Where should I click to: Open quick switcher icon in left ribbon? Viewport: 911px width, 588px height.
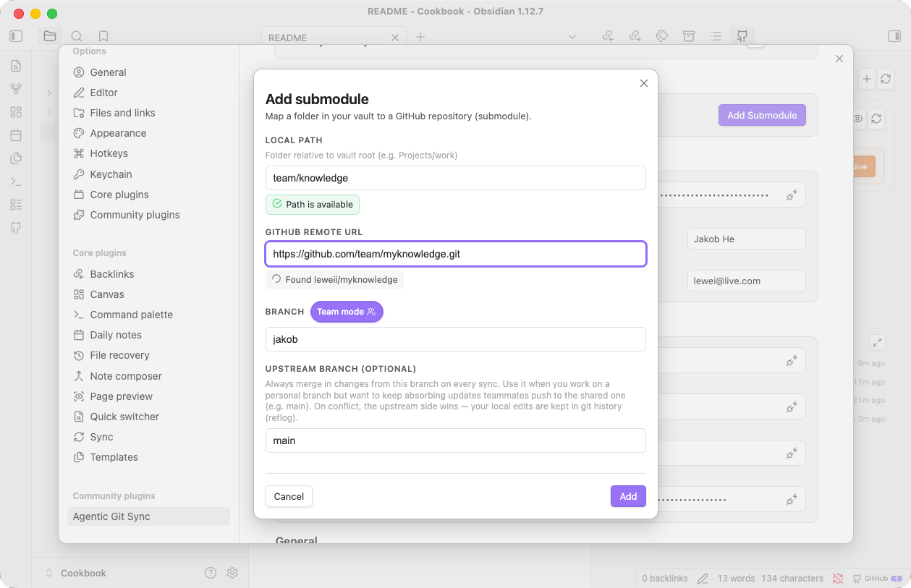click(x=16, y=66)
